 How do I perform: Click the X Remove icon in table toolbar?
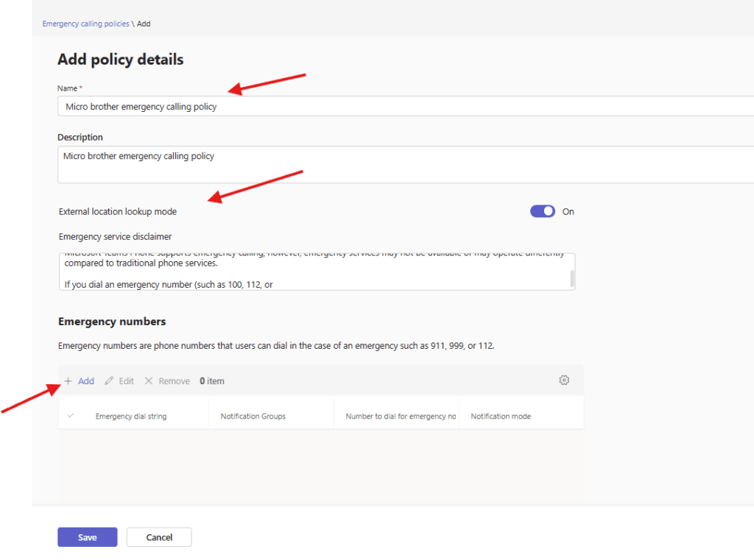click(149, 381)
